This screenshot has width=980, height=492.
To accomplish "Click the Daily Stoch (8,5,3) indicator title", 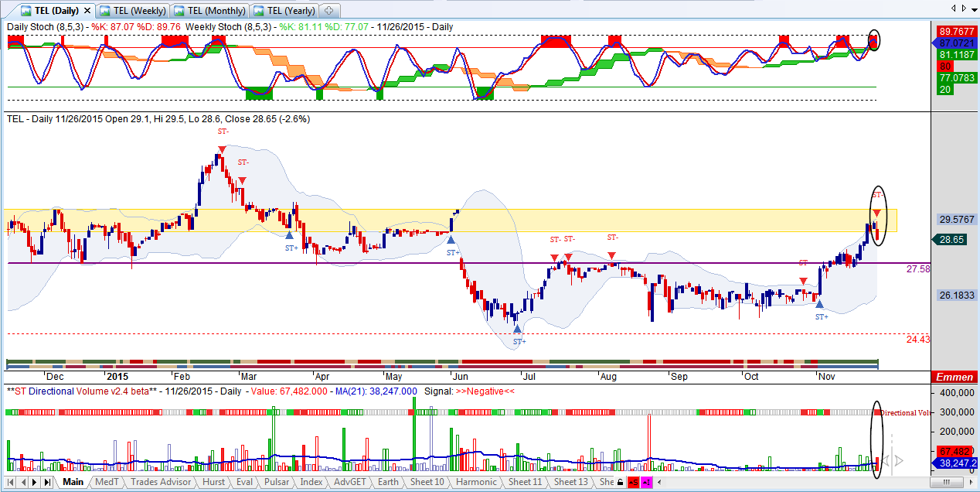I will (x=46, y=27).
